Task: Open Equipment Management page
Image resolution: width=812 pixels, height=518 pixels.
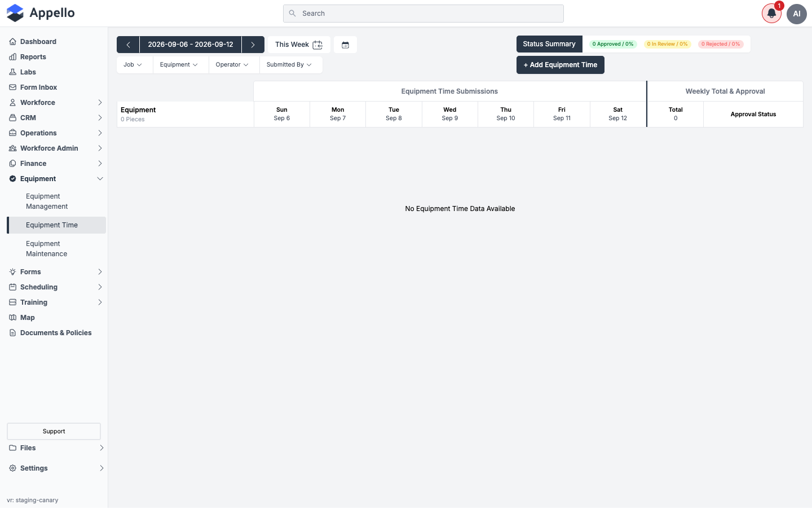Action: pos(56,201)
